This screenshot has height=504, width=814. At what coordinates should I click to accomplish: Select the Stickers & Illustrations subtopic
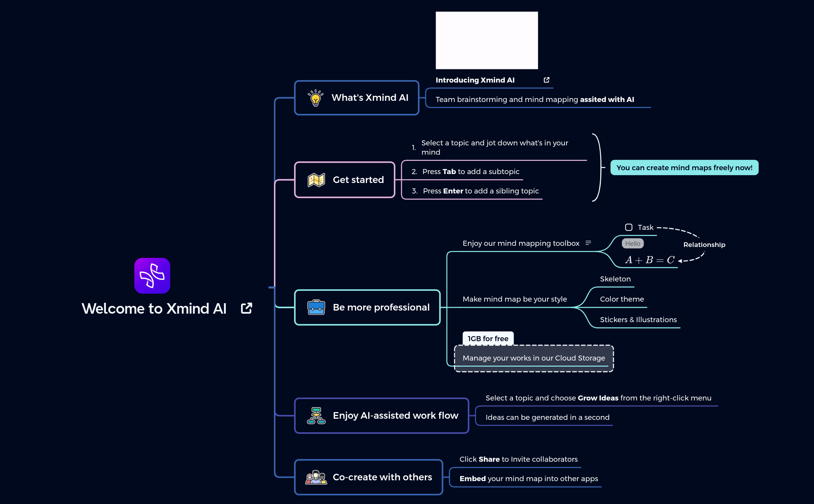pyautogui.click(x=638, y=319)
